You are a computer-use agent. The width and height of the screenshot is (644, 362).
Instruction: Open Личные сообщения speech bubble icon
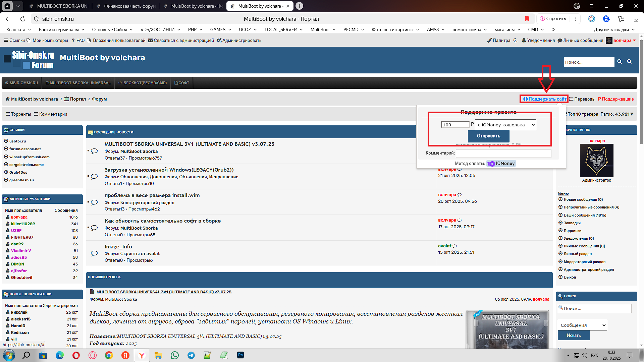click(x=560, y=40)
